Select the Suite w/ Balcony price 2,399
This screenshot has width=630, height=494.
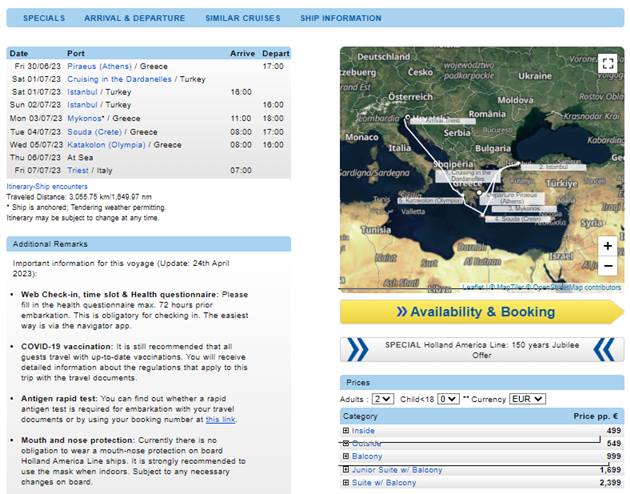click(610, 483)
